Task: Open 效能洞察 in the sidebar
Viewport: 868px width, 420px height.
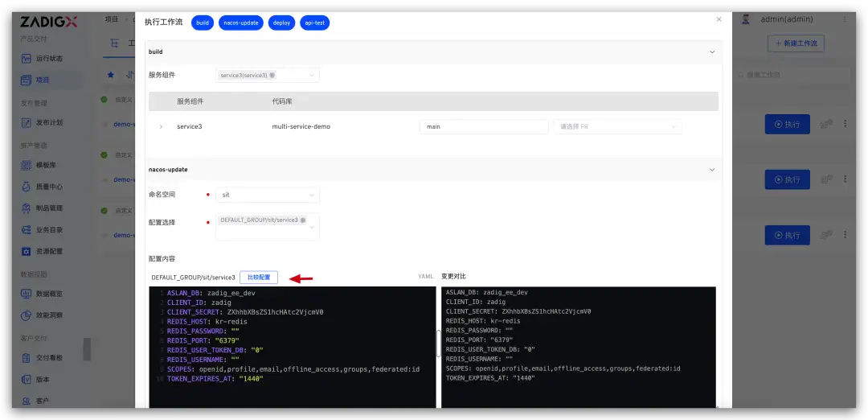Action: click(x=42, y=315)
